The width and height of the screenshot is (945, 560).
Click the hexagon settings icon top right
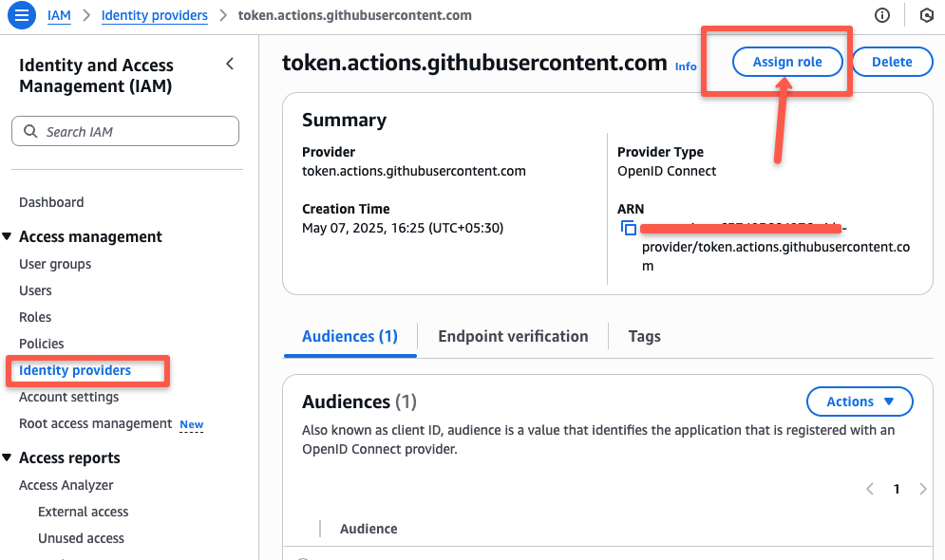click(927, 15)
